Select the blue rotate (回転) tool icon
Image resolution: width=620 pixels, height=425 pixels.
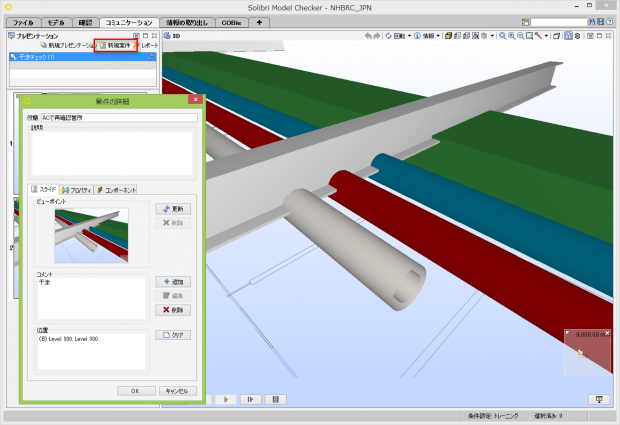389,36
